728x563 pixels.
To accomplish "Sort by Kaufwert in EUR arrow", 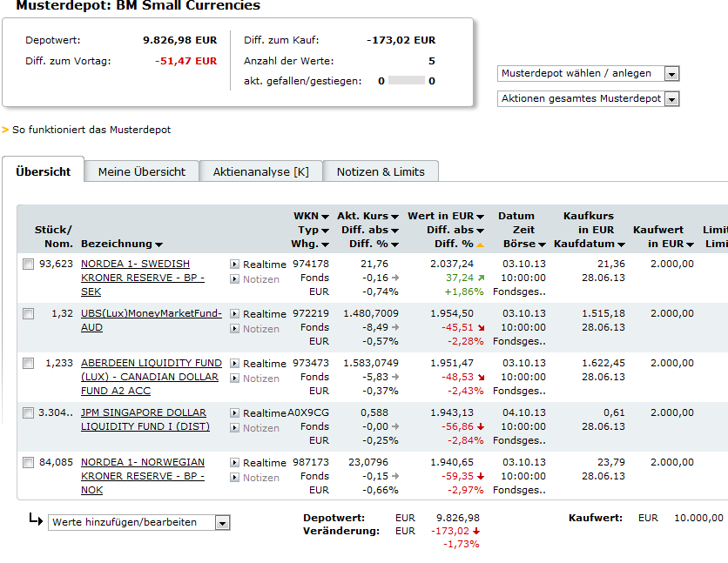I will click(690, 245).
